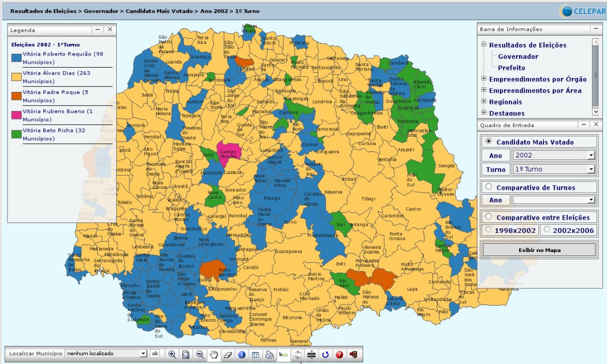Open the Turno dropdown showing 1º Turno
This screenshot has width=607, height=364.
pos(553,169)
